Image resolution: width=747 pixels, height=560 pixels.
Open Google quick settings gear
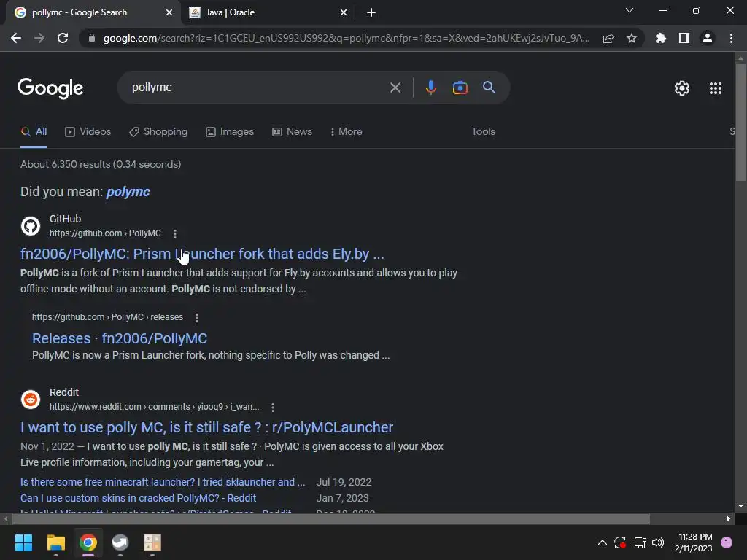click(x=682, y=88)
